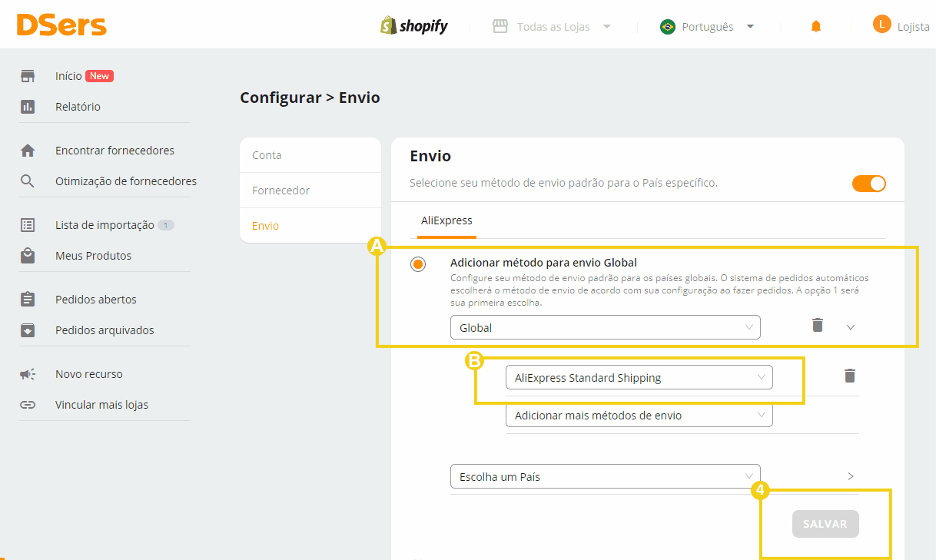The height and width of the screenshot is (560, 936).
Task: Click the Shopify logo in header
Action: (x=413, y=25)
